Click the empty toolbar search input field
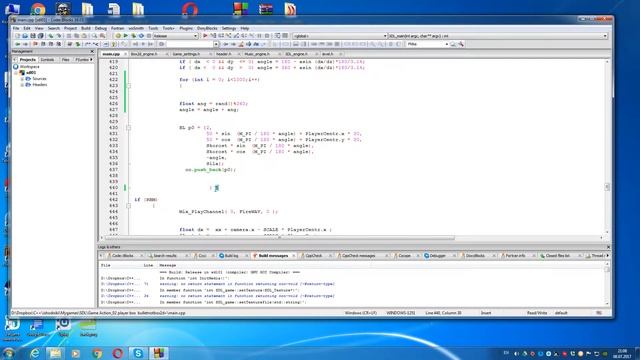The width and height of the screenshot is (640, 360). click(x=189, y=44)
